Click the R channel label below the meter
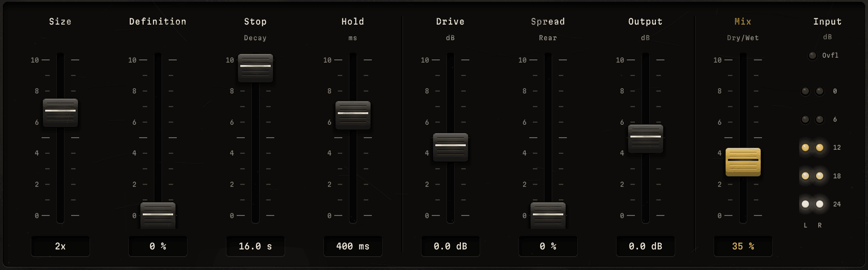 pyautogui.click(x=820, y=225)
